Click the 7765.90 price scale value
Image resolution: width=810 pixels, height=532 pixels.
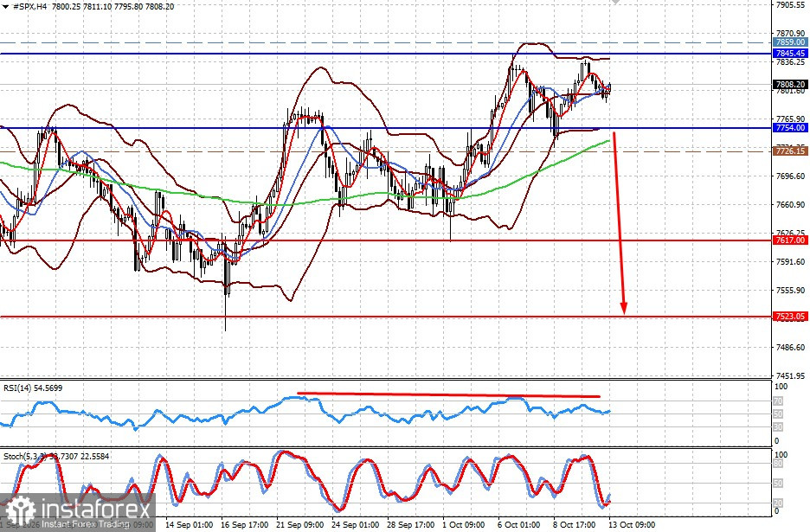click(790, 119)
